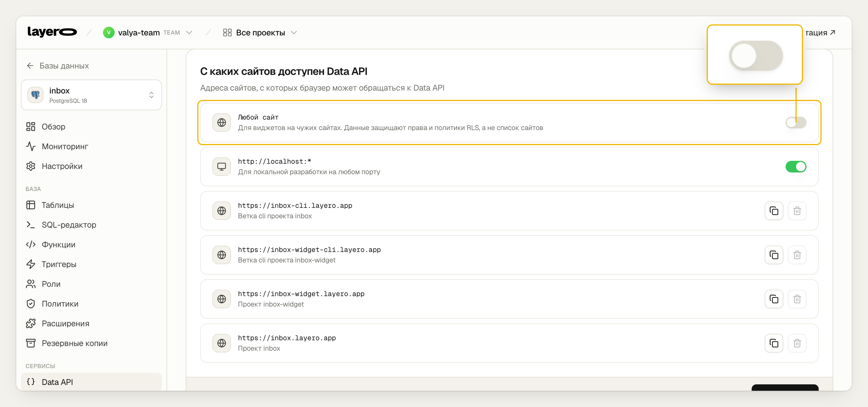This screenshot has width=868, height=407.
Task: Click the 'Ветка cli проекта inbox-widget' description
Action: tap(286, 260)
